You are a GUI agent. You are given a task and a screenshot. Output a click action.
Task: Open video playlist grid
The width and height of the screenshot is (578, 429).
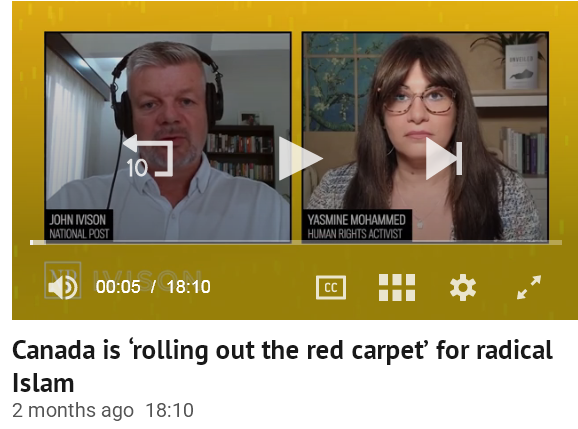pos(397,287)
